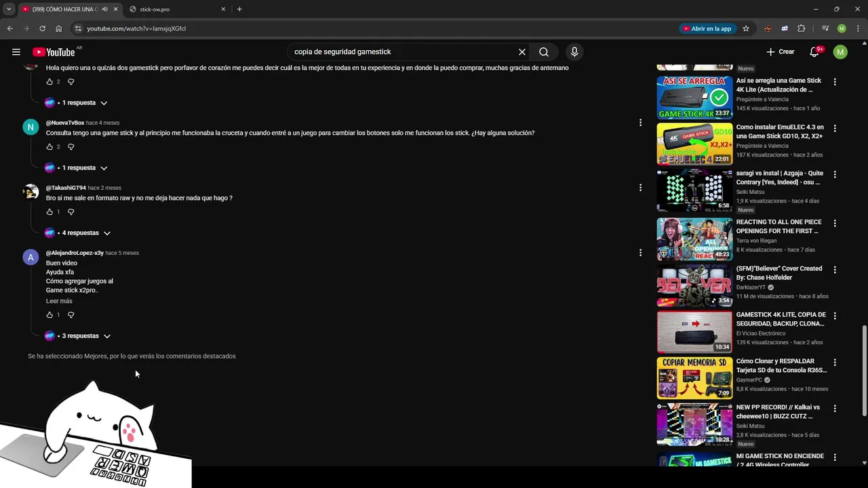Open the options menu for the @NuevaTvBox comment
Screen dimensions: 868x488
pos(640,123)
